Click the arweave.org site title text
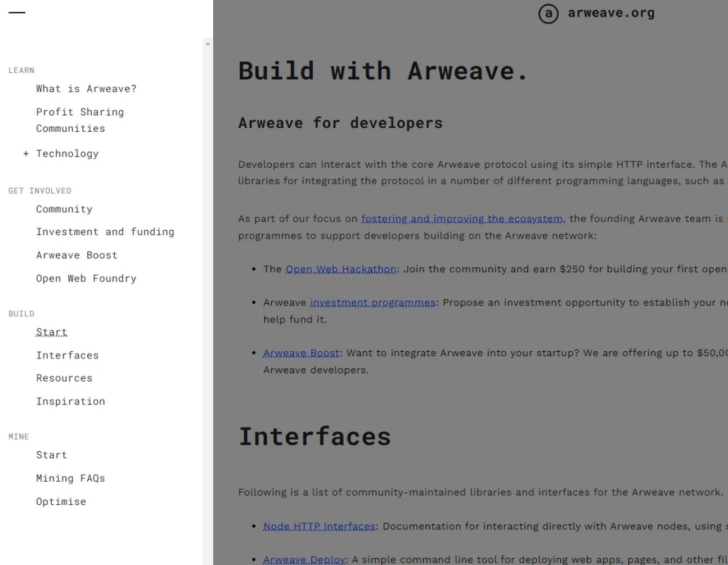728x565 pixels. coord(611,13)
